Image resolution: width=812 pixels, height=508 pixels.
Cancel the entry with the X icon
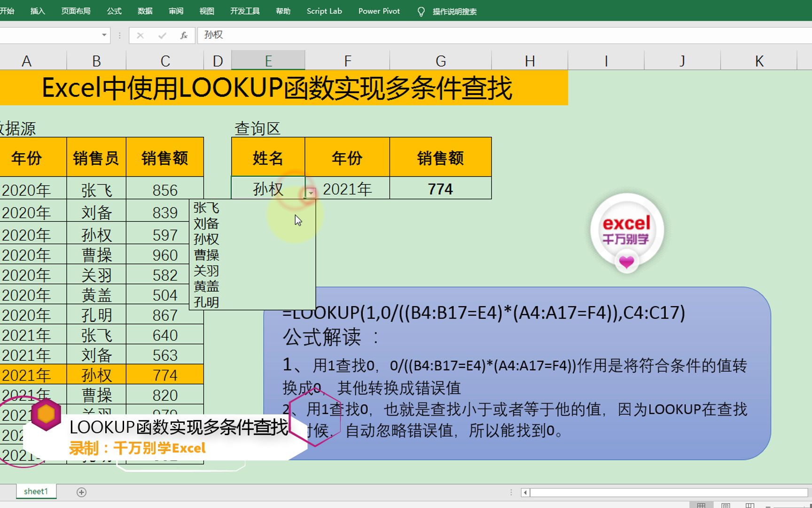pos(140,35)
